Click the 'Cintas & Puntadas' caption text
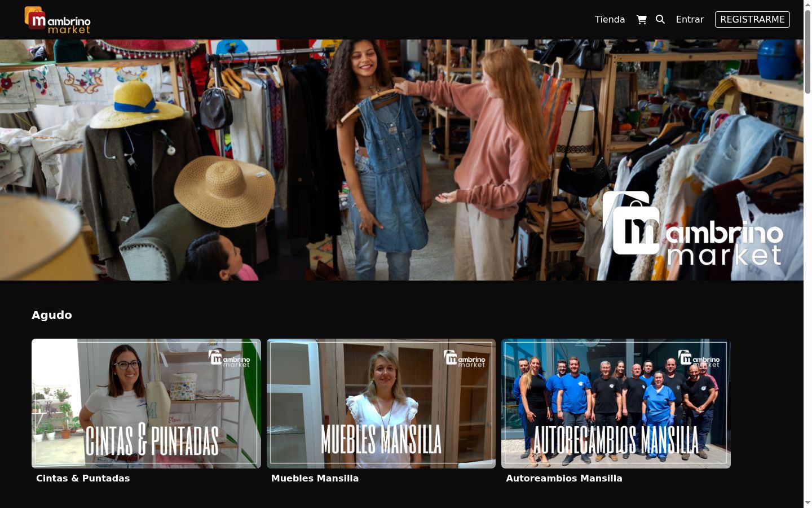The width and height of the screenshot is (812, 508). (x=83, y=478)
